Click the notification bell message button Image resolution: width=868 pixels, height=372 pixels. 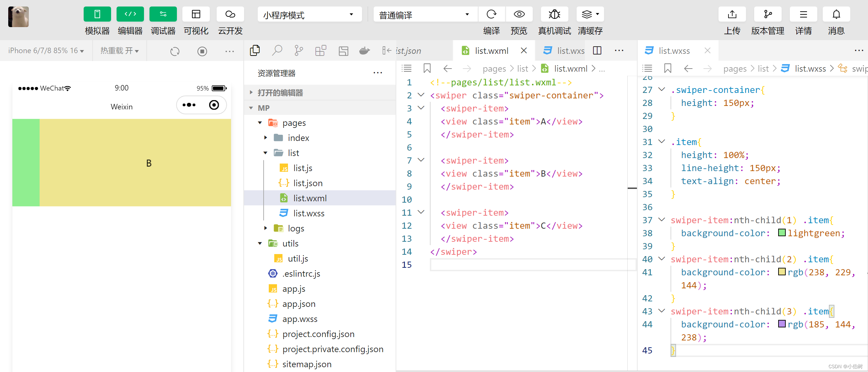(x=836, y=14)
